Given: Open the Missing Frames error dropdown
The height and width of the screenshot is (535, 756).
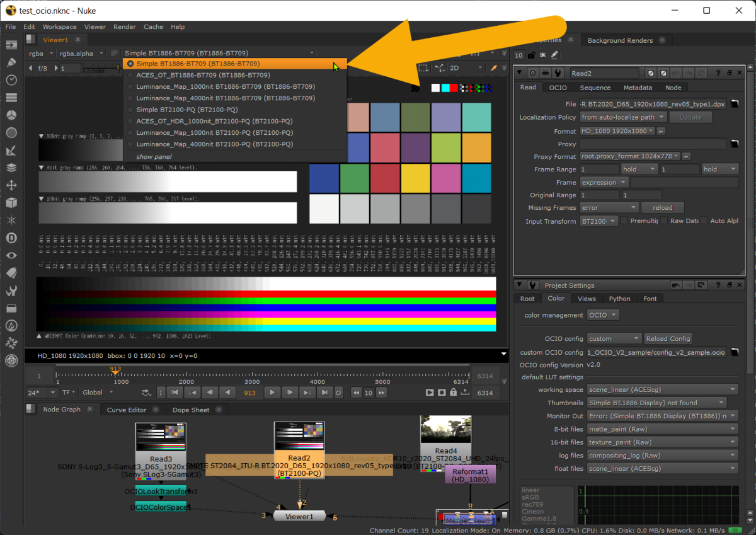Looking at the screenshot, I should [608, 207].
